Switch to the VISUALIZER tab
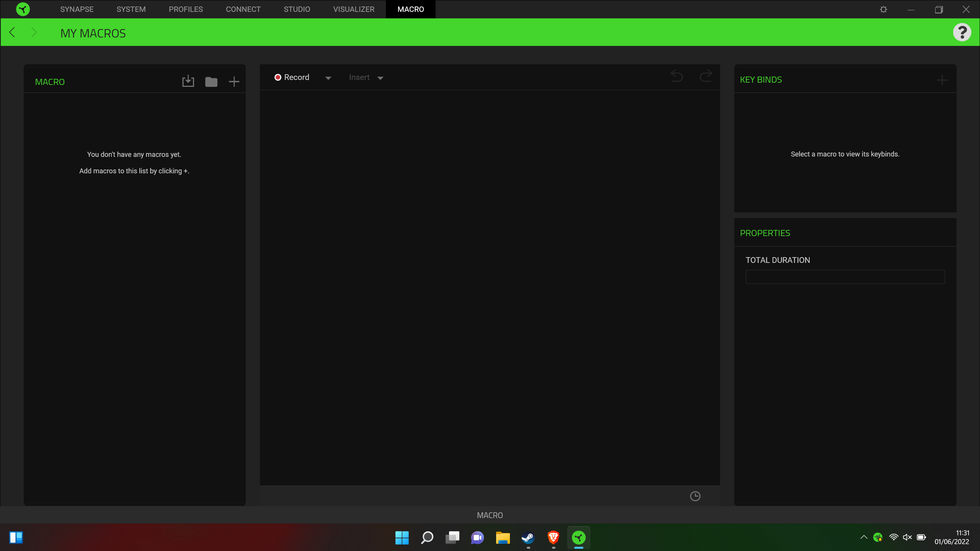 [x=354, y=9]
